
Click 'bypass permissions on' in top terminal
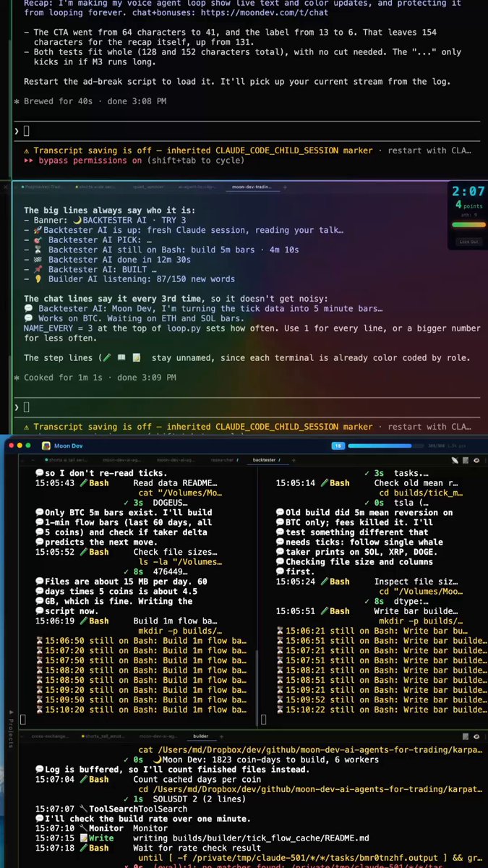90,161
